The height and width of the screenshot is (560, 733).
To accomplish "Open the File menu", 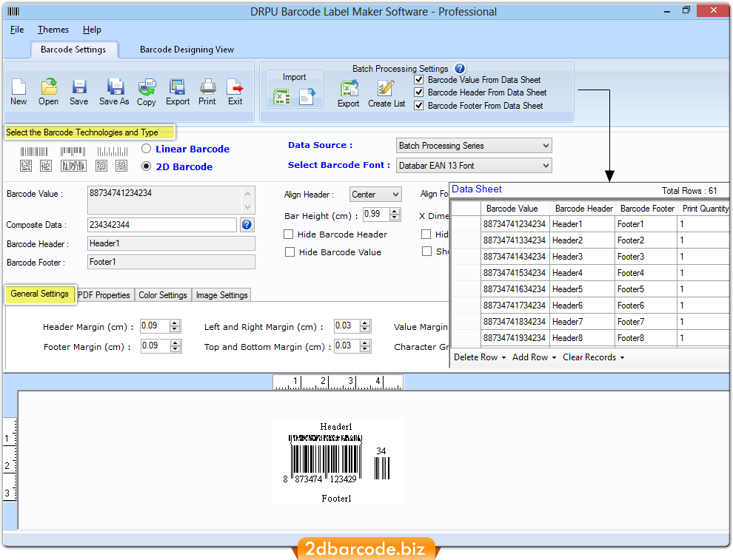I will (17, 30).
